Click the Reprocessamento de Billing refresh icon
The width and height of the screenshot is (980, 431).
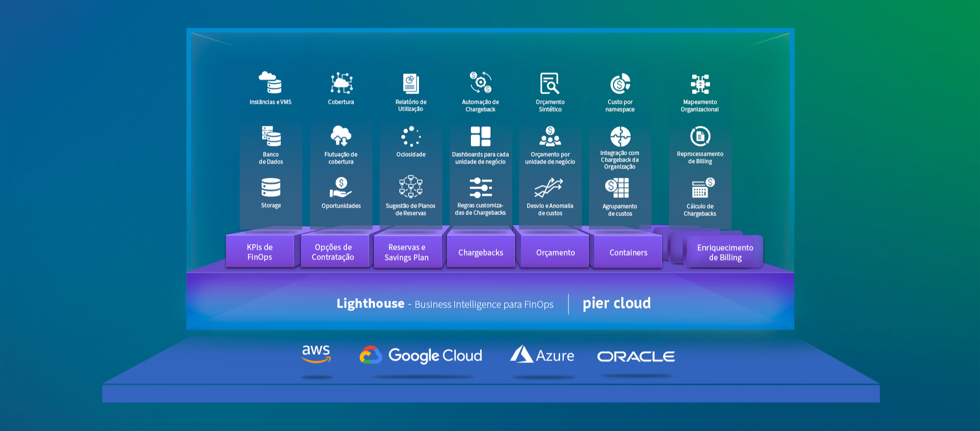700,136
